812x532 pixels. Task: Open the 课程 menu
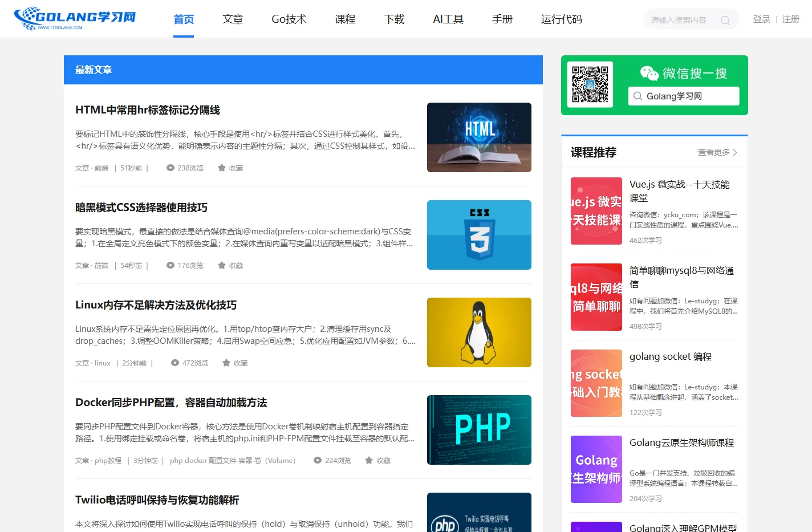click(345, 19)
